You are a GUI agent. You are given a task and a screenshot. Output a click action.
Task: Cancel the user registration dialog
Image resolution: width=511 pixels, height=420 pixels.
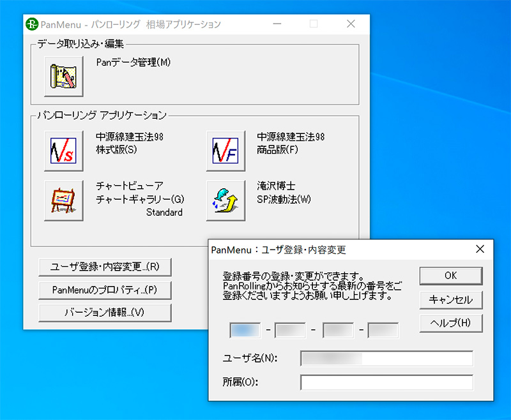(x=450, y=300)
